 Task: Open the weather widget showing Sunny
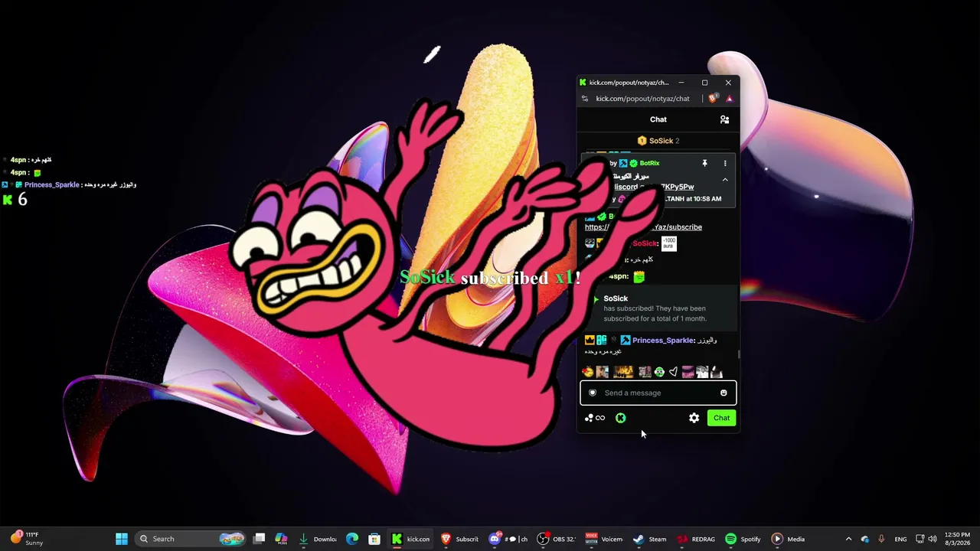[26, 539]
